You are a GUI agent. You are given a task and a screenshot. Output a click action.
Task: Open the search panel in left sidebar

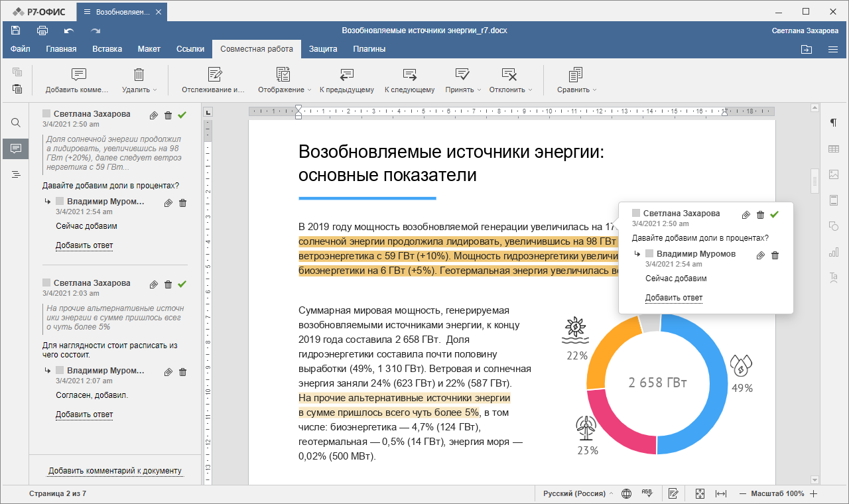15,123
